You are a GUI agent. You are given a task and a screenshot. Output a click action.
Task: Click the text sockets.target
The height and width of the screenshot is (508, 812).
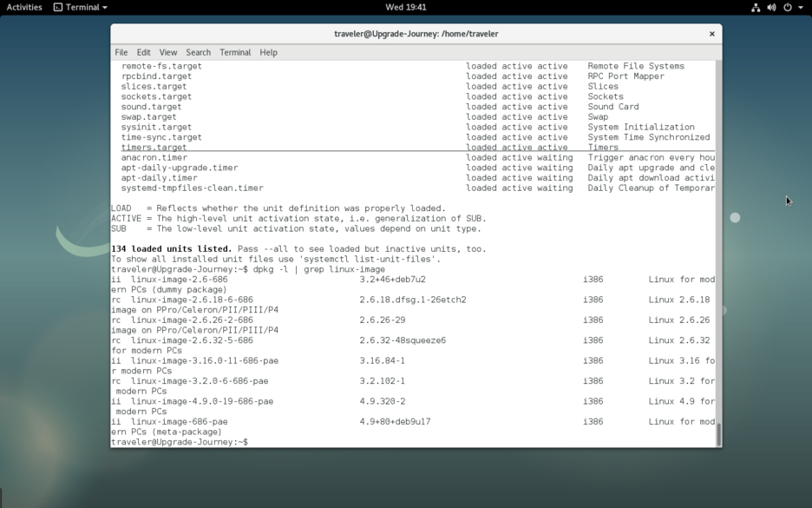(x=156, y=96)
